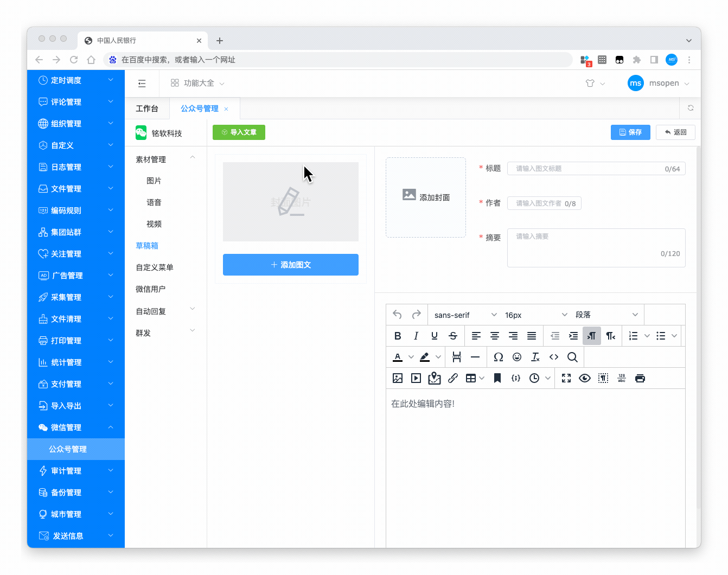Open the insert link tool
The height and width of the screenshot is (575, 728).
pyautogui.click(x=453, y=378)
